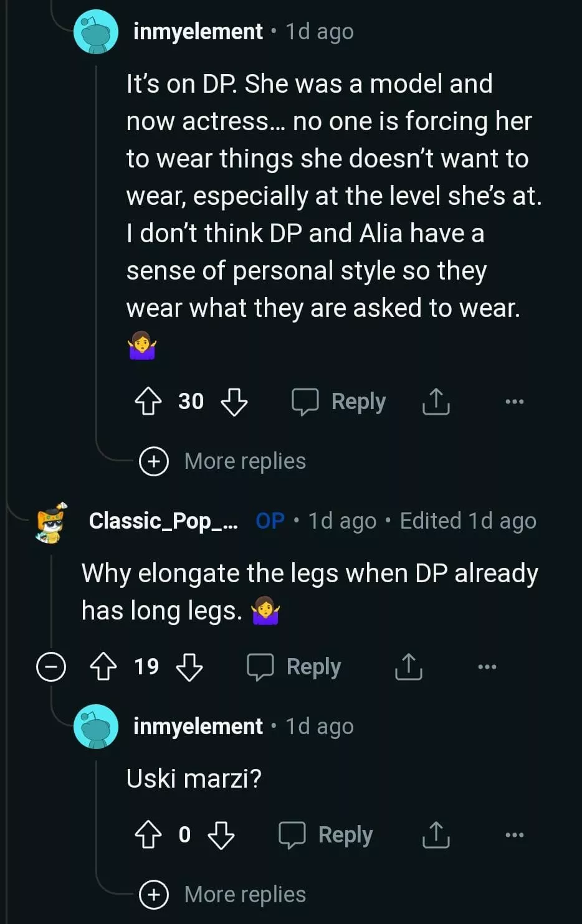Screen dimensions: 582x924
Task: Open Classic_Pop user profile name
Action: [x=163, y=521]
